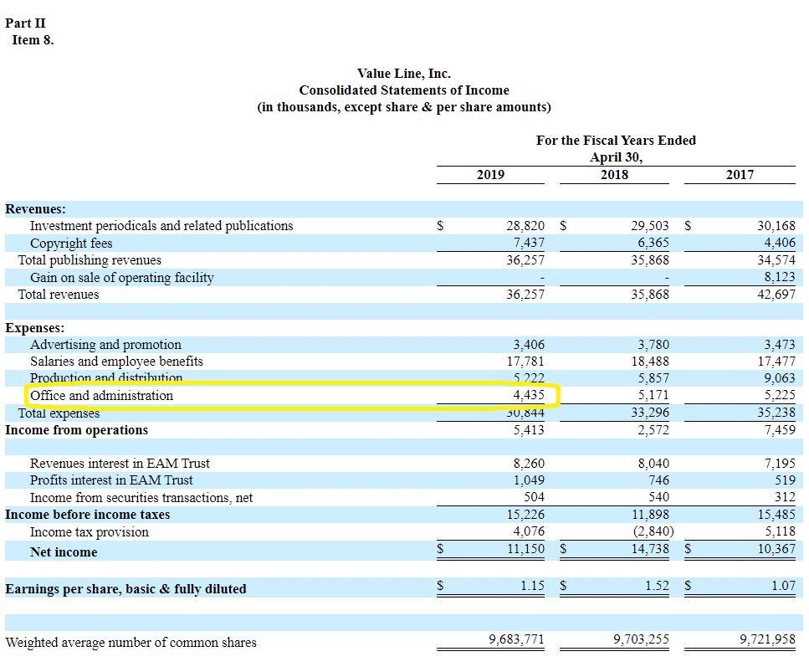Select the 8,123 gain on sale value
The image size is (809, 672).
(x=779, y=278)
